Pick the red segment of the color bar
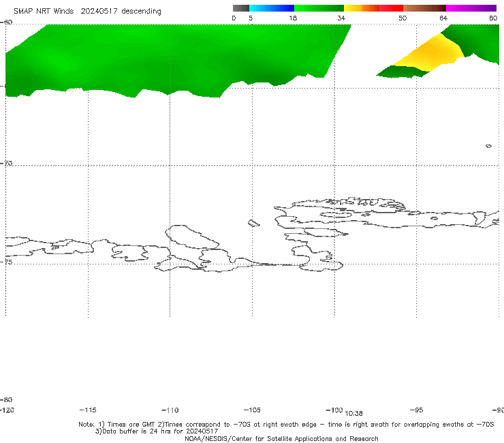 click(391, 8)
